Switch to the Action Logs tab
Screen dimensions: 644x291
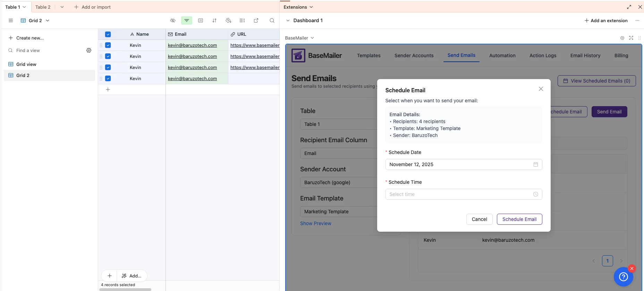pyautogui.click(x=543, y=55)
